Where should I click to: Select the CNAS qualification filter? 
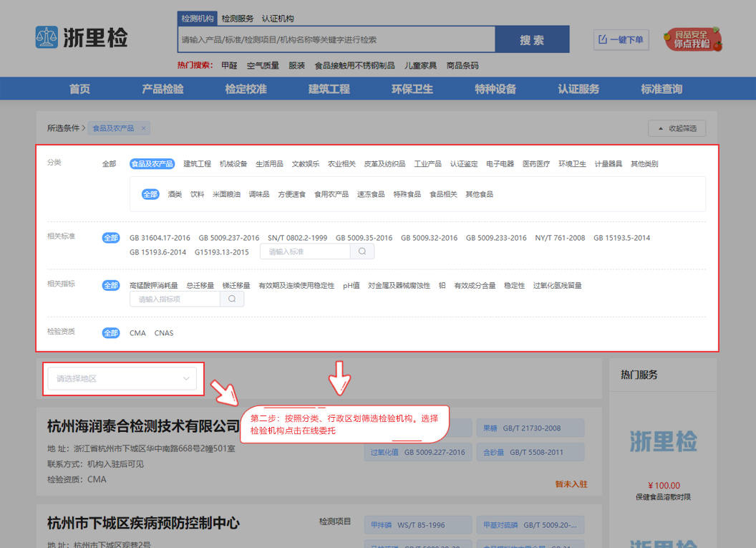pyautogui.click(x=163, y=333)
